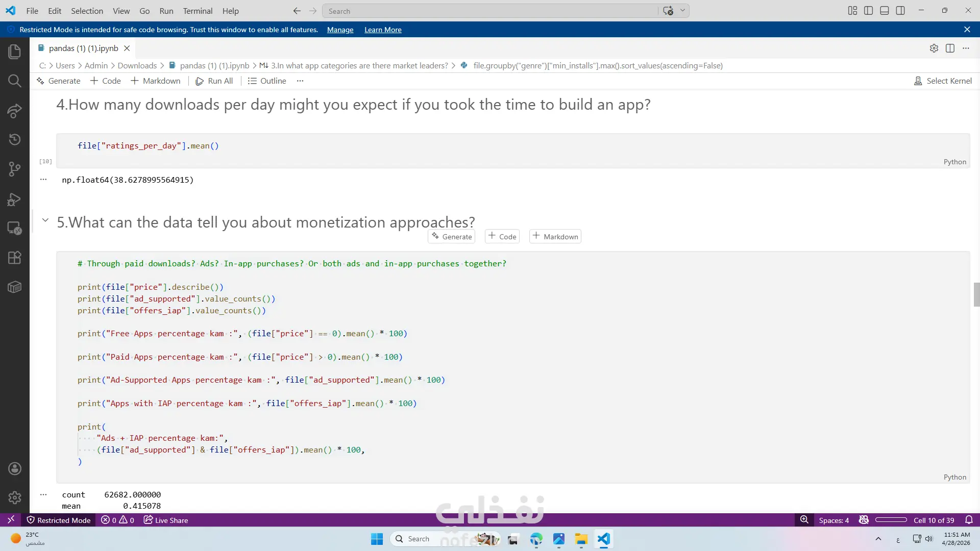The width and height of the screenshot is (980, 551).
Task: Open the File menu
Action: pos(32,11)
